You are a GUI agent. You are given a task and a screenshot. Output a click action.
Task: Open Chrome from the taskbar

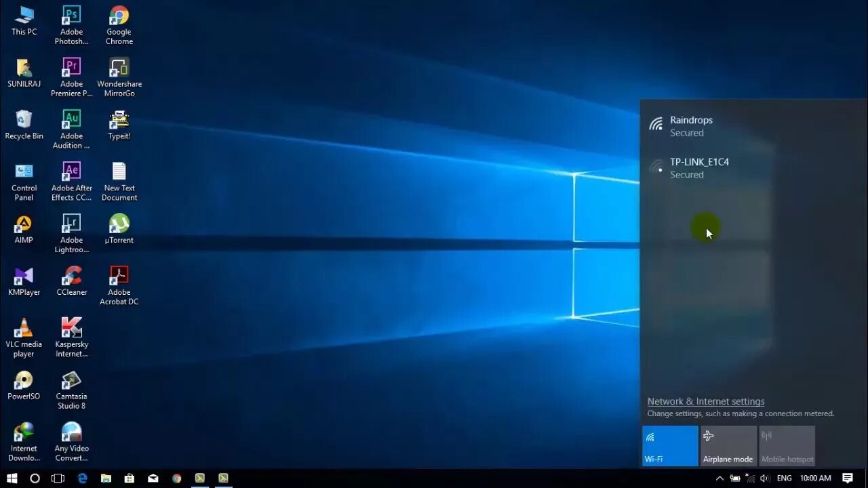click(x=176, y=479)
